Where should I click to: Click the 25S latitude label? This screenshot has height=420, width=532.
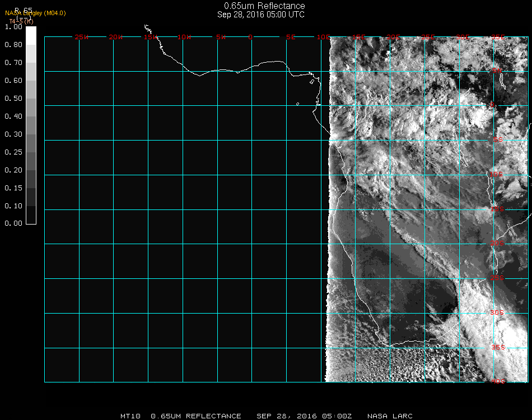point(497,278)
